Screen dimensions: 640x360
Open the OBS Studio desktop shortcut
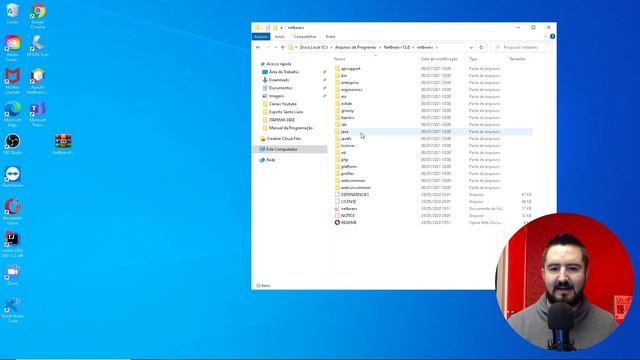coord(13,144)
